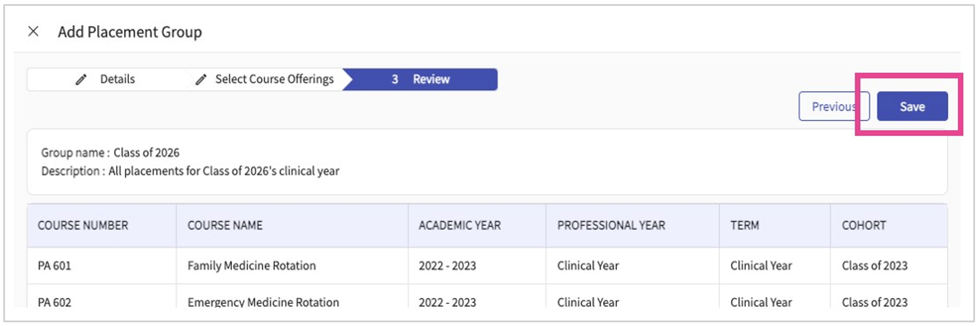This screenshot has width=980, height=326.
Task: Click the pencil icon beside Details
Action: 81,79
